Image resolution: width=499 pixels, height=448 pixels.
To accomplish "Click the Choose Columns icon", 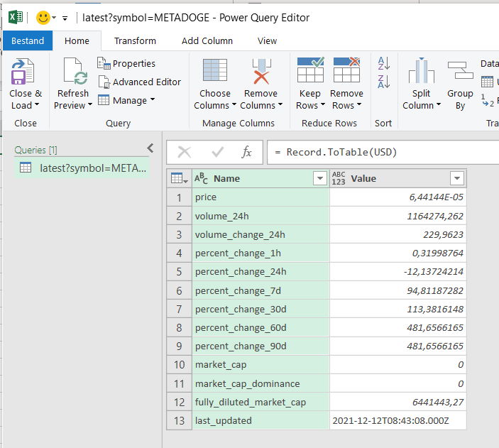I will pos(215,70).
